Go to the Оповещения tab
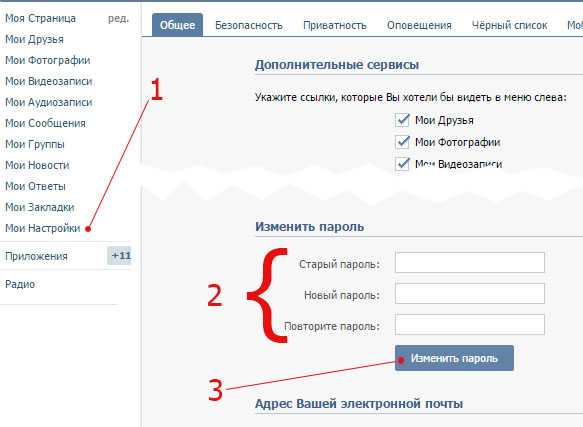 click(x=419, y=25)
